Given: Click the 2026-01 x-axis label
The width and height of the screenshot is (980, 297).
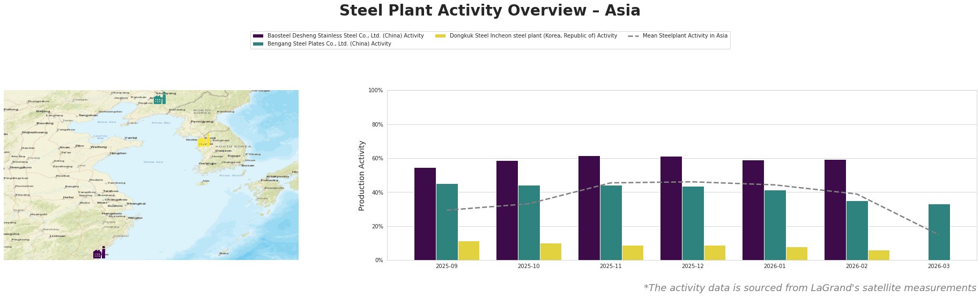Looking at the screenshot, I should pos(774,266).
